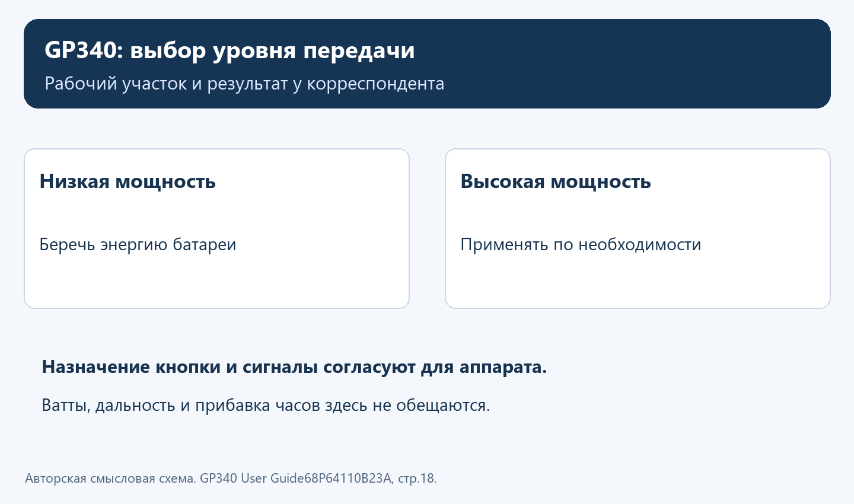
Task: Click the "Низкая мощность" heading
Action: pyautogui.click(x=128, y=181)
